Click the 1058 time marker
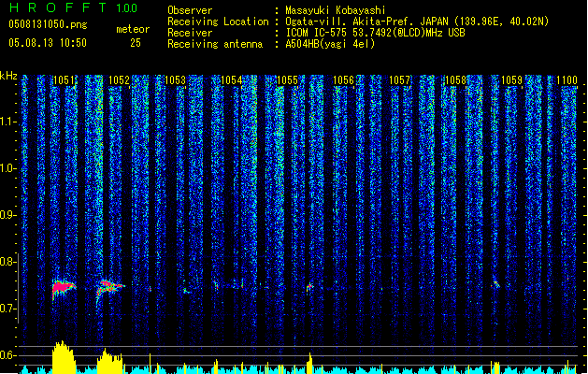The image size is (588, 374). tap(455, 80)
